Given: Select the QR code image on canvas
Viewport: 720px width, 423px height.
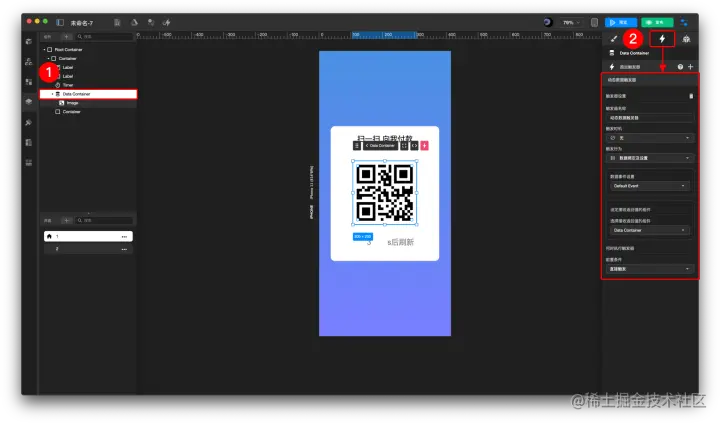Looking at the screenshot, I should [385, 193].
